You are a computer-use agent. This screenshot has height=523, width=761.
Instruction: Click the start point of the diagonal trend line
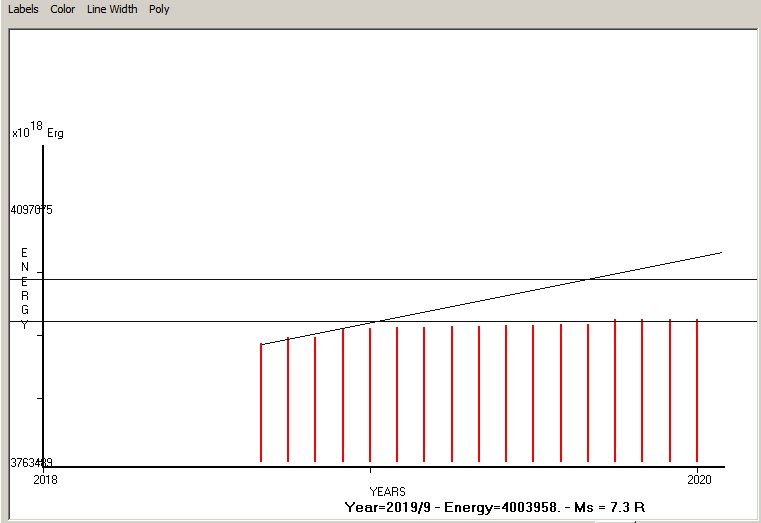pyautogui.click(x=262, y=344)
